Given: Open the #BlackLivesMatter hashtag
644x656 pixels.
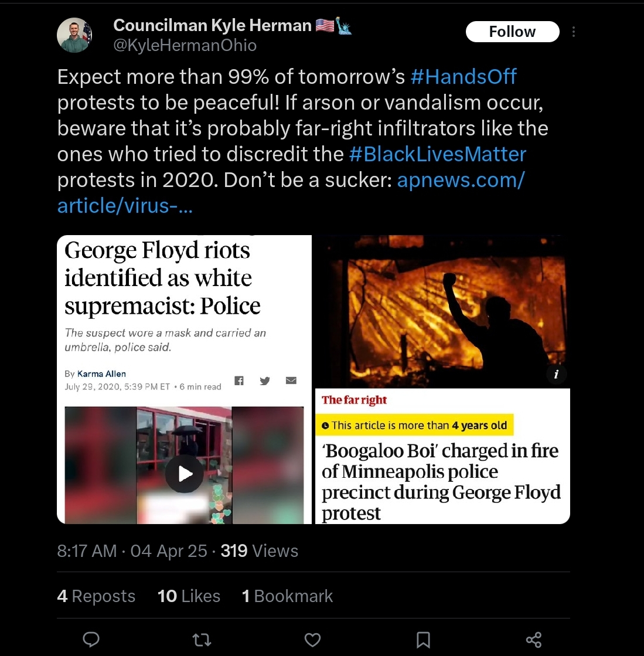Looking at the screenshot, I should click(x=437, y=154).
